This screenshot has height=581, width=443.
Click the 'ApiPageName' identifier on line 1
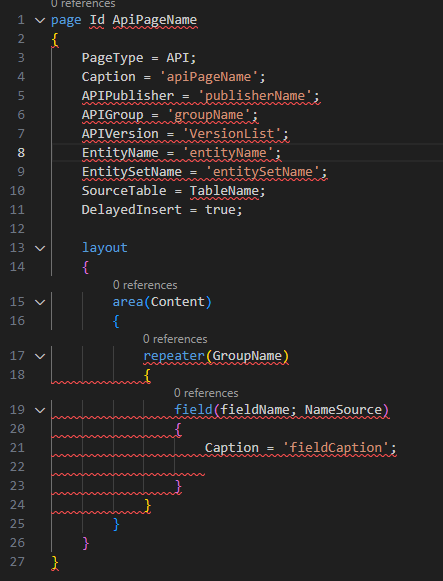point(154,20)
